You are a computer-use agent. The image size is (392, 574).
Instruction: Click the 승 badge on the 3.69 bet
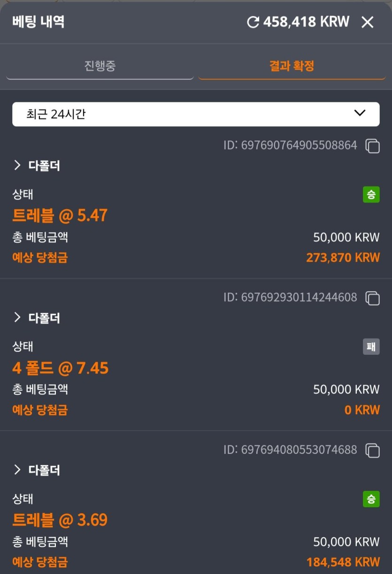tap(371, 499)
